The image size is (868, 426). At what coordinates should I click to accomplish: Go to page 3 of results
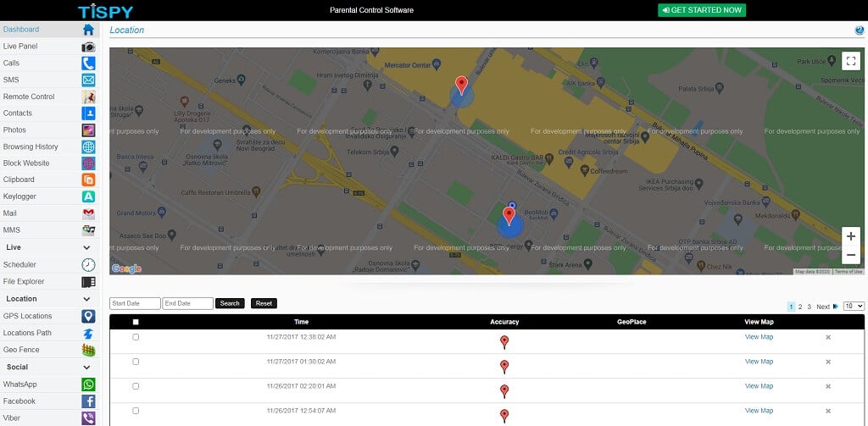(x=809, y=307)
